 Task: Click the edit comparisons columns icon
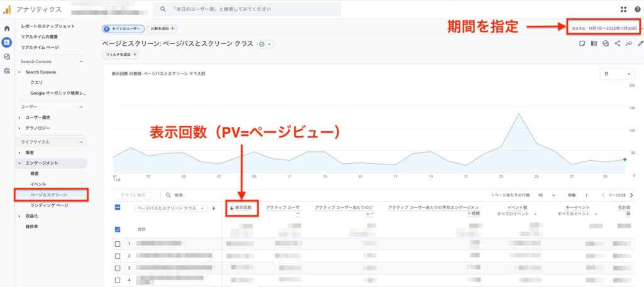pos(594,44)
